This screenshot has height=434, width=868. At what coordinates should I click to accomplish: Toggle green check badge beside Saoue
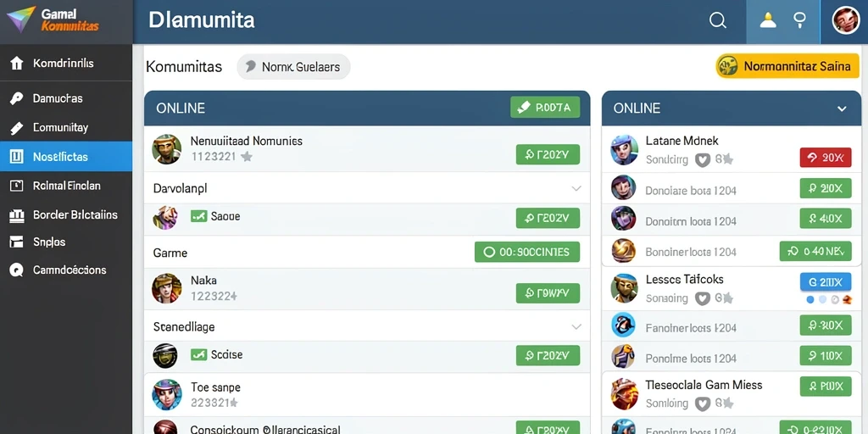(x=198, y=216)
